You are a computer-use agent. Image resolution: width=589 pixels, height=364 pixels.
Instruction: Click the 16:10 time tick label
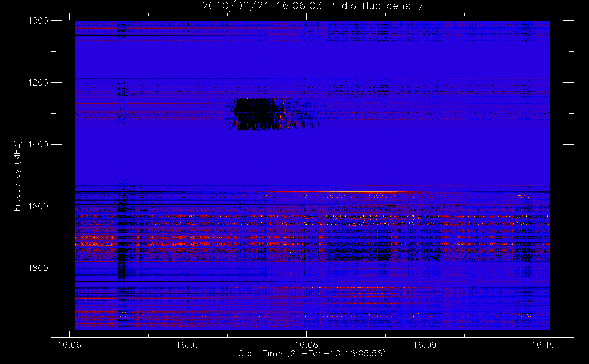543,345
